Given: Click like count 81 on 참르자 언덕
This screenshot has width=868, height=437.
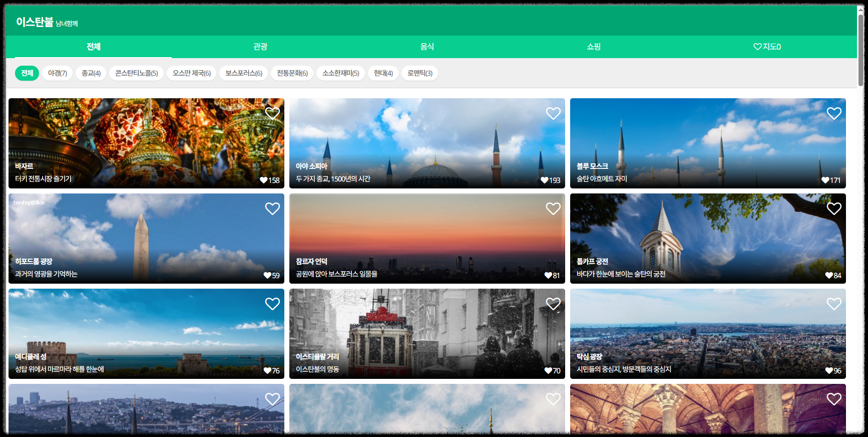Looking at the screenshot, I should [x=553, y=276].
